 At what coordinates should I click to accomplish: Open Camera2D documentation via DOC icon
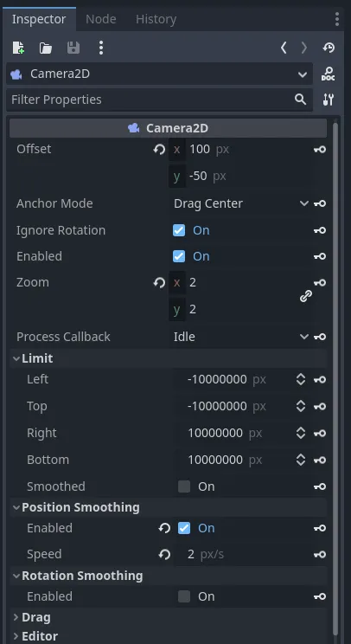[328, 74]
